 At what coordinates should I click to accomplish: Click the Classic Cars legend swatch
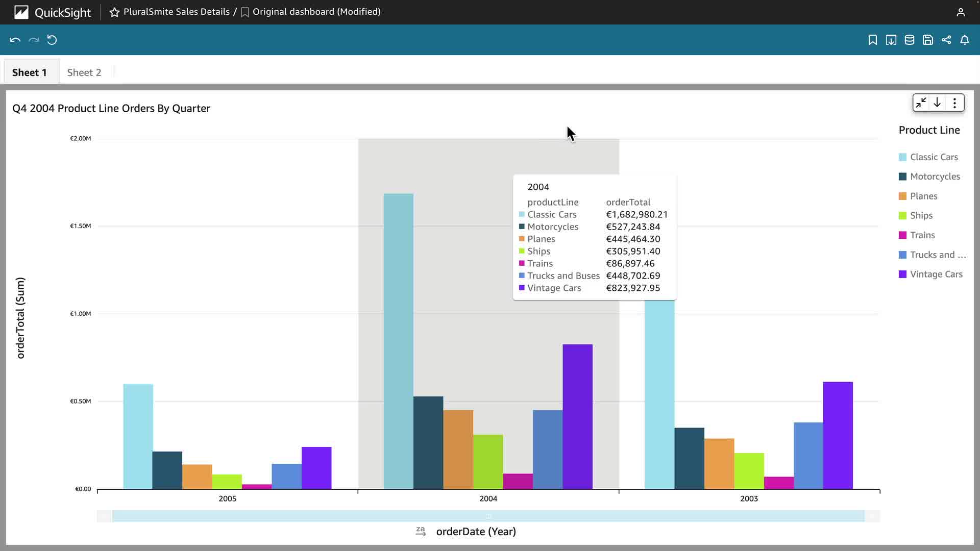click(902, 157)
